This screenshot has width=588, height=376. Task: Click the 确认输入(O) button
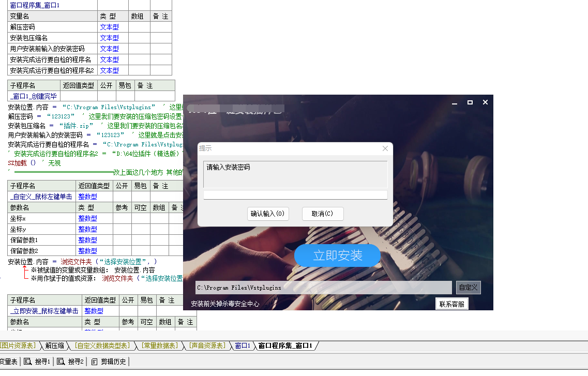pyautogui.click(x=267, y=214)
